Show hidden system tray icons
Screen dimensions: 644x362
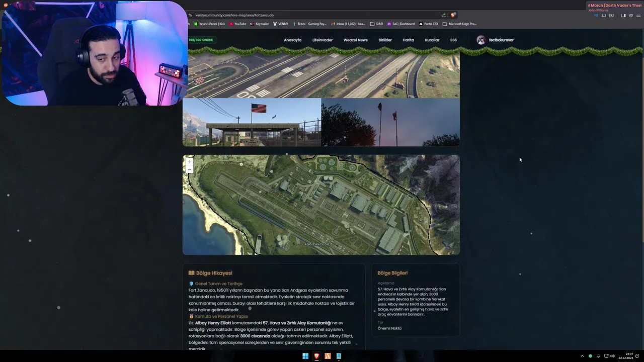(582, 356)
